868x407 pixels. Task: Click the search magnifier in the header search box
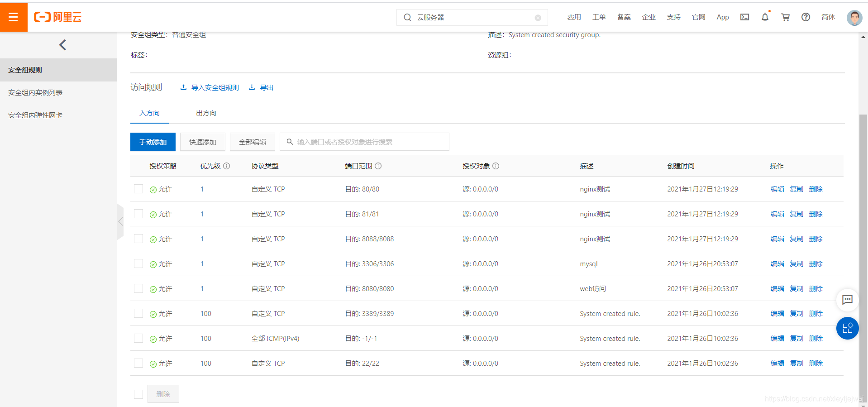click(407, 17)
